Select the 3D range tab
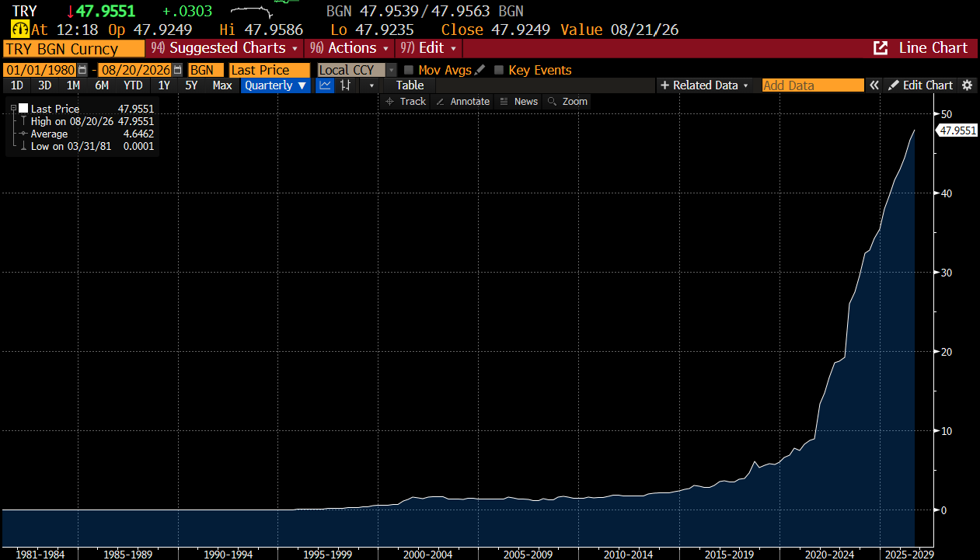The image size is (980, 560). pyautogui.click(x=45, y=85)
